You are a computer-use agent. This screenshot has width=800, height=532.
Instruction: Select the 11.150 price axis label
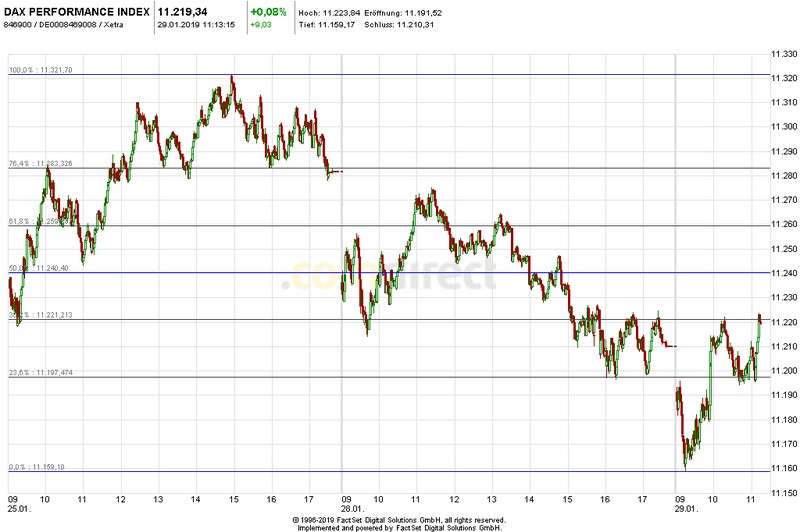point(784,493)
